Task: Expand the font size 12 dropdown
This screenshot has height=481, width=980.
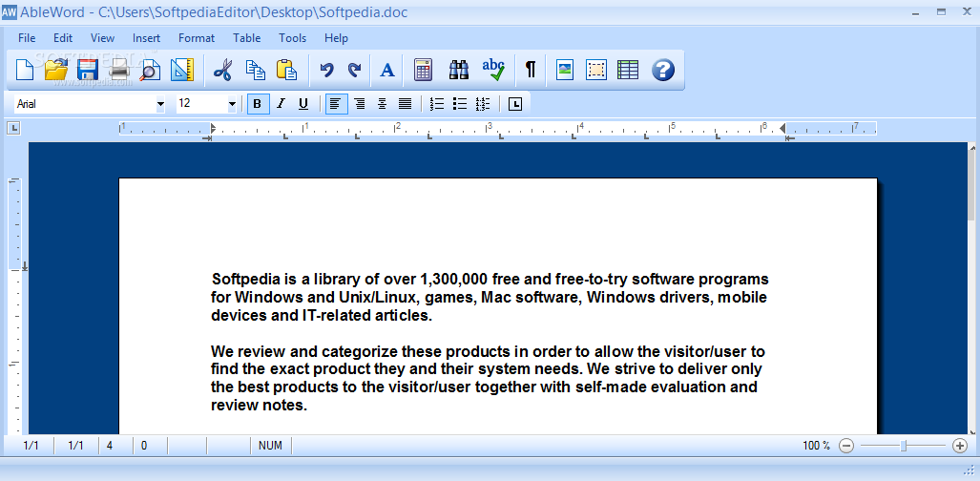Action: point(232,104)
